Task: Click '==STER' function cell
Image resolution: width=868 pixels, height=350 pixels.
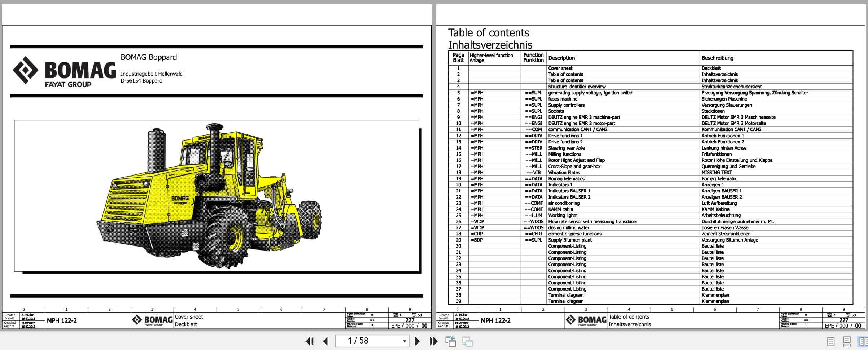Action: click(534, 148)
